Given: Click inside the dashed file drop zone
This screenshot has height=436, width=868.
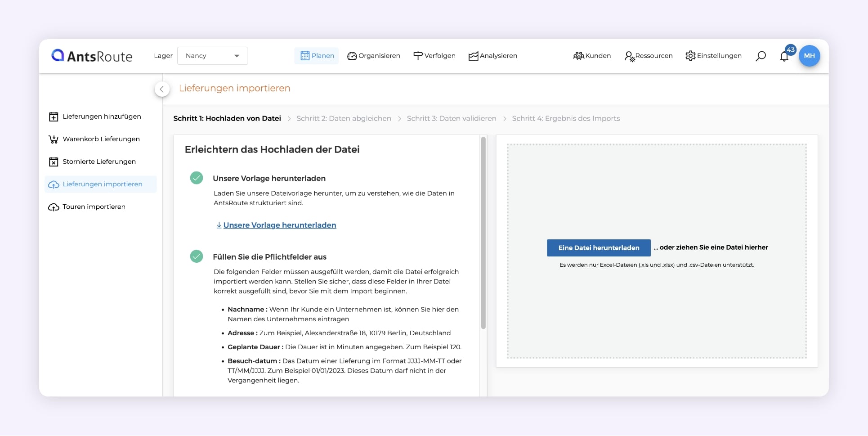Looking at the screenshot, I should pos(657,189).
